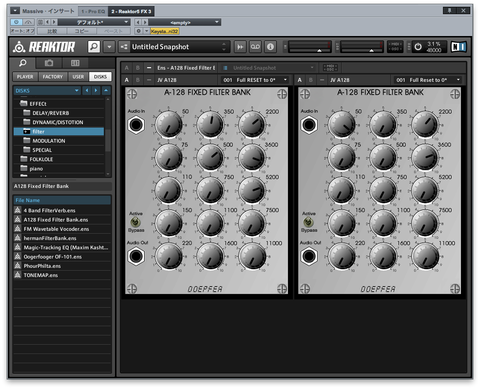Toggle Active/Bypass switch on right filter bank
Viewport: 480px width, 389px height.
(308, 222)
